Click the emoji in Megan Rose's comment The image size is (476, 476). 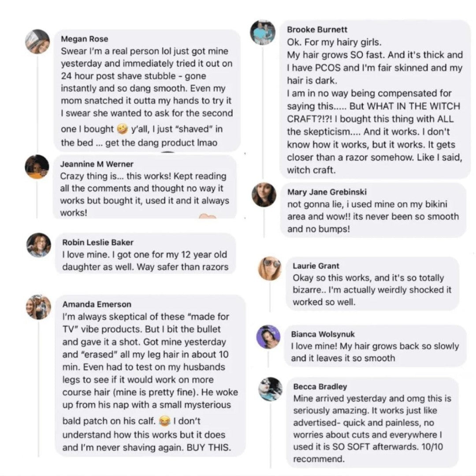pyautogui.click(x=123, y=129)
